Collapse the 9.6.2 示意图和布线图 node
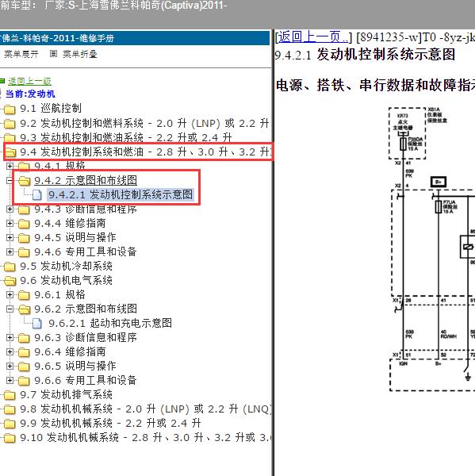This screenshot has height=476, width=475. pos(10,309)
